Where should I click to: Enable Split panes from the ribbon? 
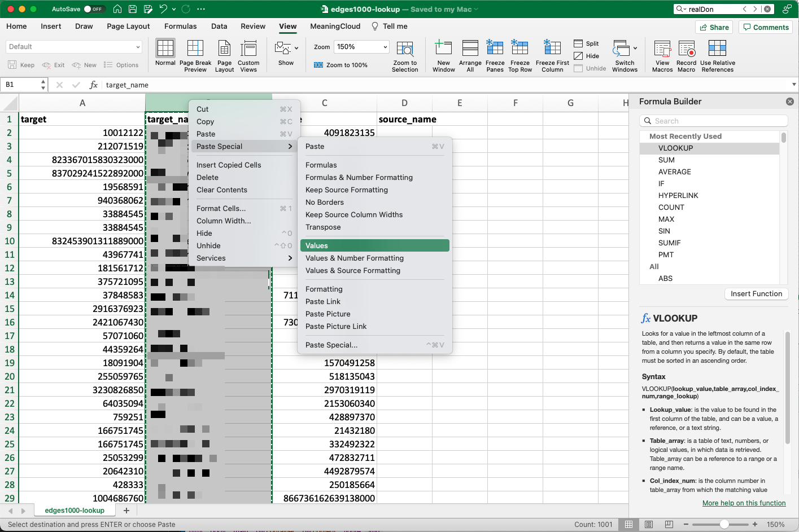click(x=587, y=43)
